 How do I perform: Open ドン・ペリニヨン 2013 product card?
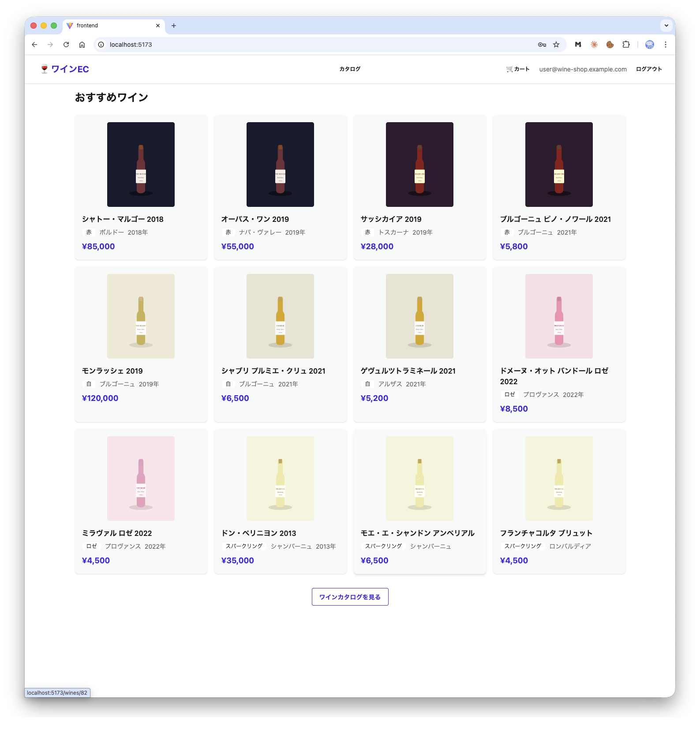tap(280, 502)
